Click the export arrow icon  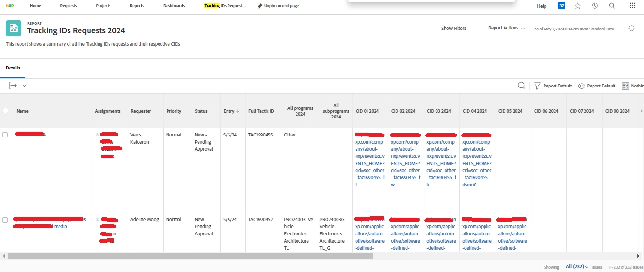[13, 86]
